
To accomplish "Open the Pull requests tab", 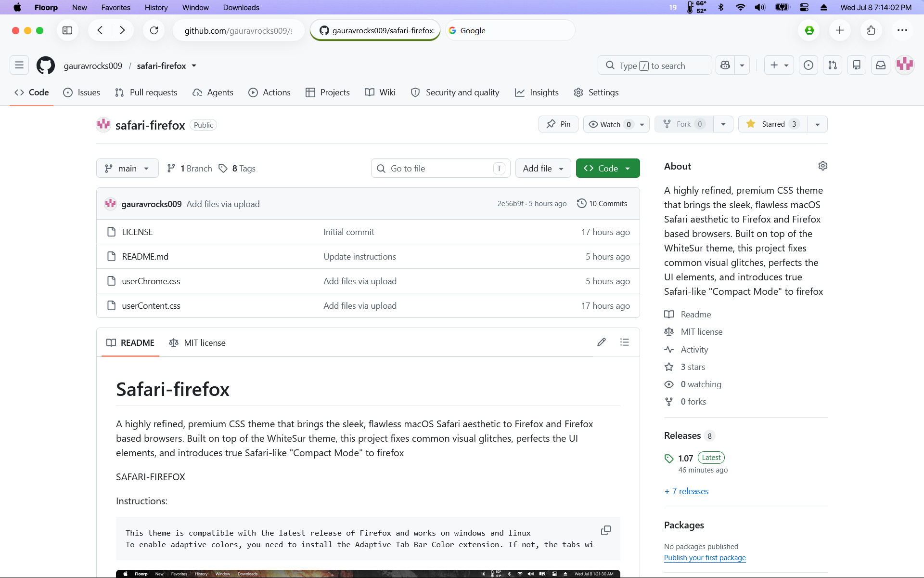I will (x=146, y=92).
